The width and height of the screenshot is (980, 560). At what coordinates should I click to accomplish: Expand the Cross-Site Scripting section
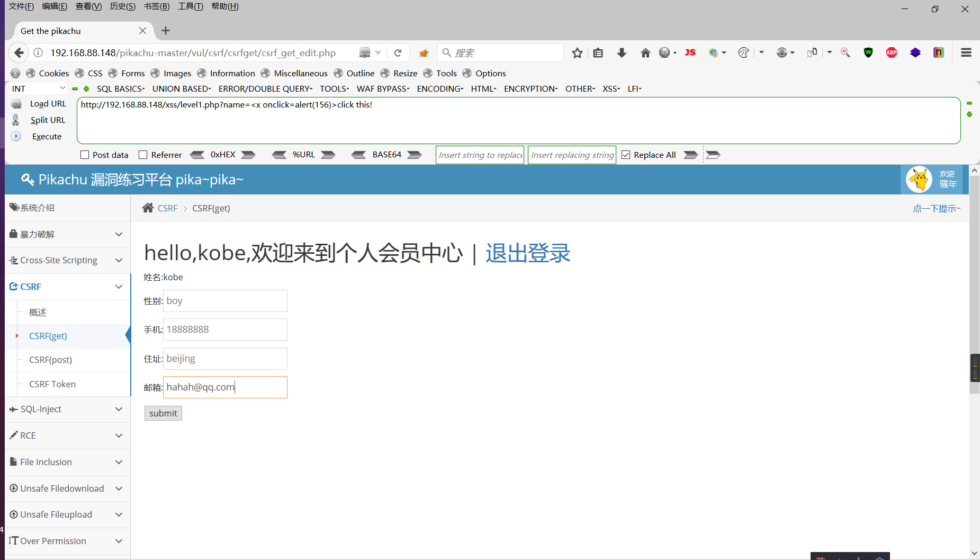tap(58, 260)
